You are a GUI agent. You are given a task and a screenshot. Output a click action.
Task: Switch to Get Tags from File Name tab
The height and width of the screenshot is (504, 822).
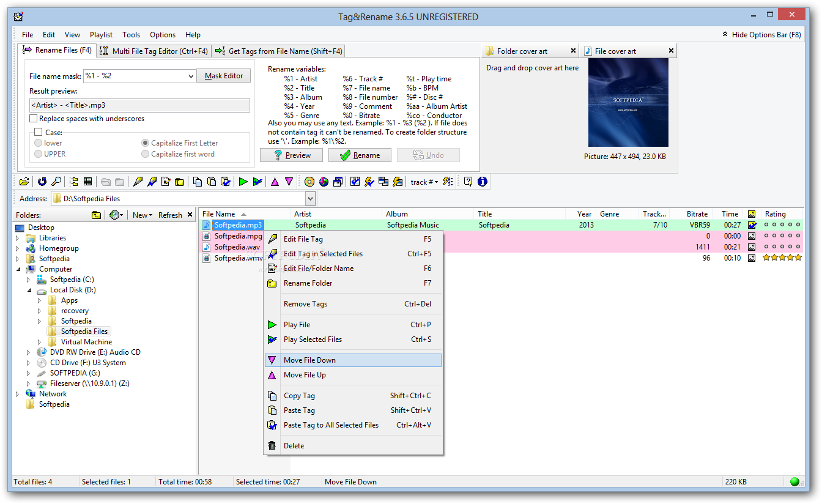tap(279, 51)
